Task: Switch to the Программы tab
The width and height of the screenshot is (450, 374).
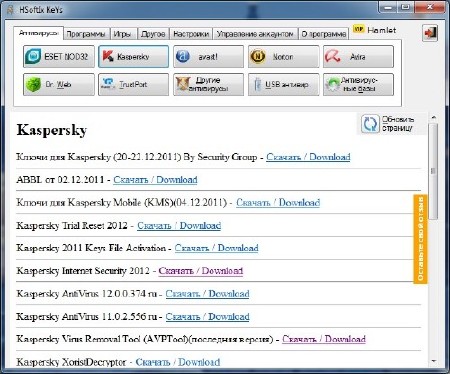Action: [x=86, y=34]
